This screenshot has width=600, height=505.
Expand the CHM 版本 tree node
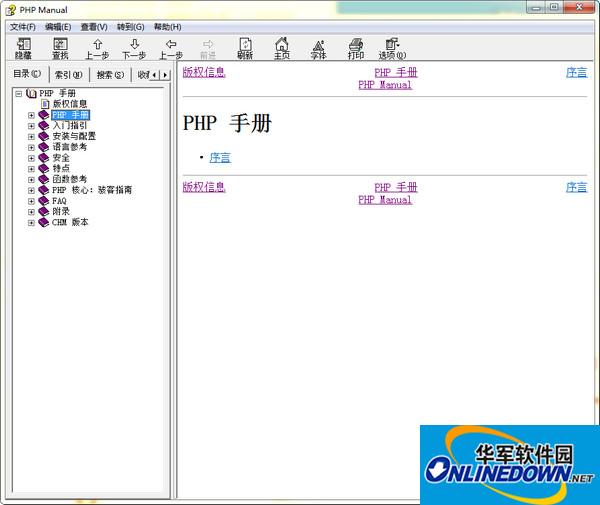(31, 222)
